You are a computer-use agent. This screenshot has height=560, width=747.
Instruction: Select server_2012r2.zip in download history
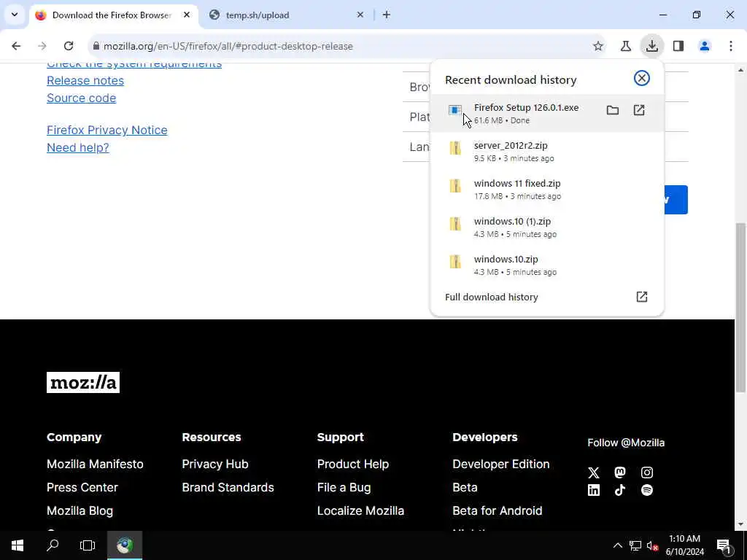coord(547,152)
